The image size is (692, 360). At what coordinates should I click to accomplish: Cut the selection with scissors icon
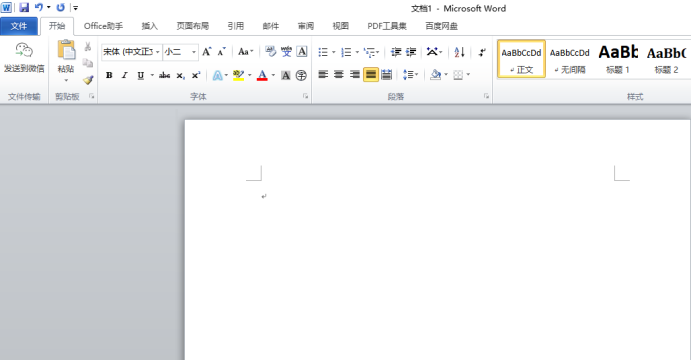point(88,46)
